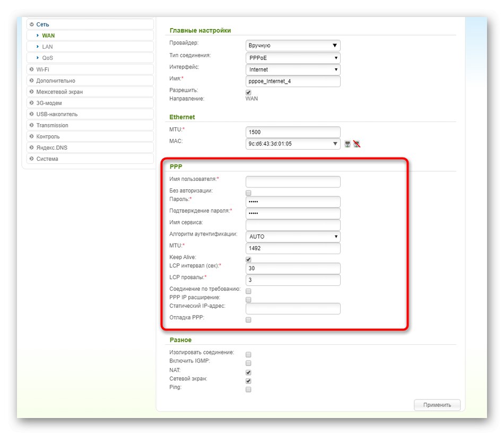Image resolution: width=504 pixels, height=435 pixels.
Task: Click the Подтверждение пароля field
Action: pyautogui.click(x=293, y=213)
